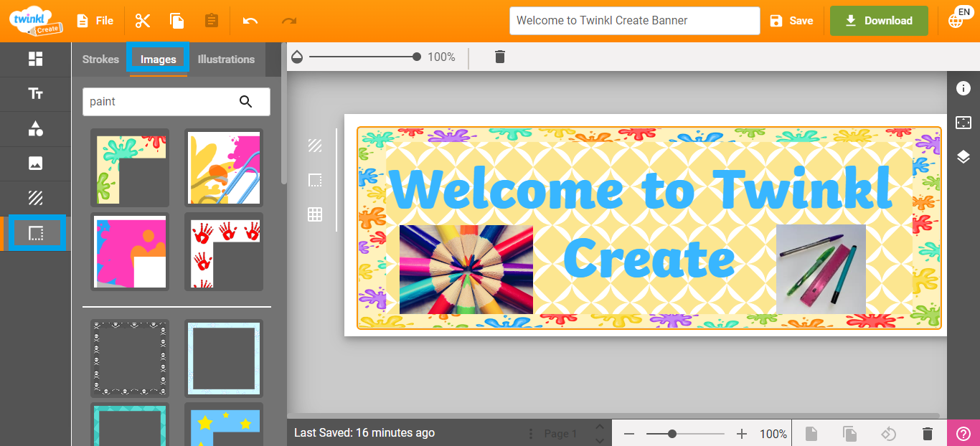The height and width of the screenshot is (446, 980).
Task: Select the pens and ruler photo
Action: coord(821,270)
